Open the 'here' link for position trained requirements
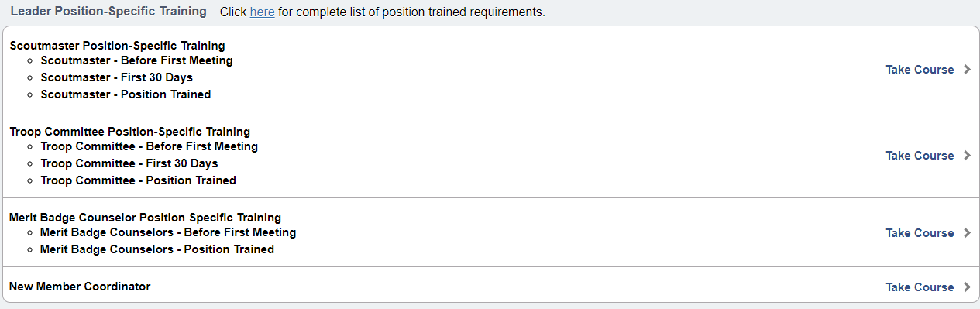 (x=262, y=12)
